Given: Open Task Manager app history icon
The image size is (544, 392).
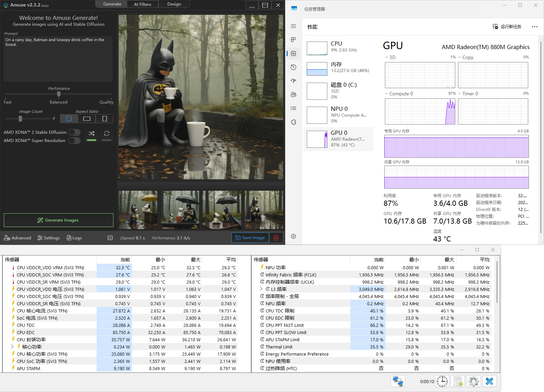Looking at the screenshot, I should pos(293,67).
